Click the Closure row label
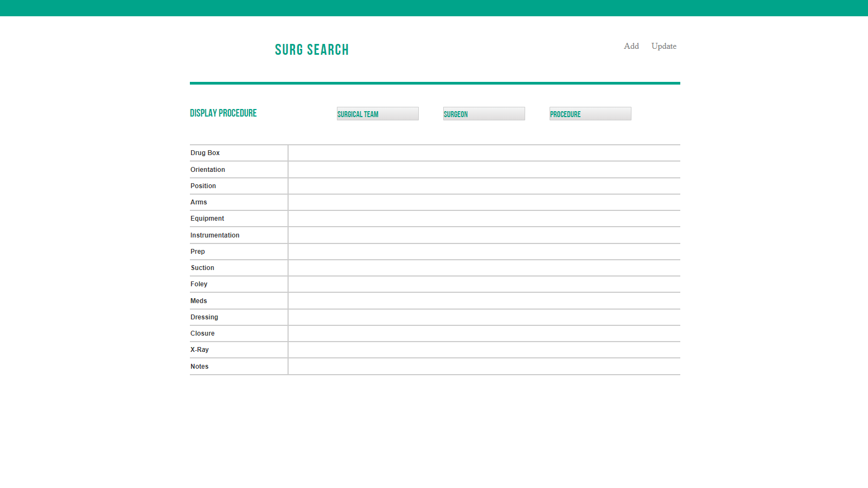The image size is (868, 488). [202, 333]
